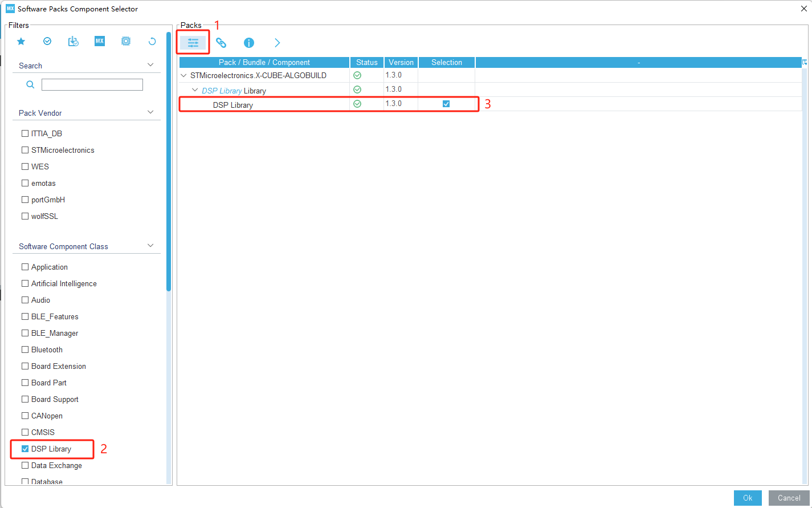Uncheck the DSP Library class filter

coord(25,449)
